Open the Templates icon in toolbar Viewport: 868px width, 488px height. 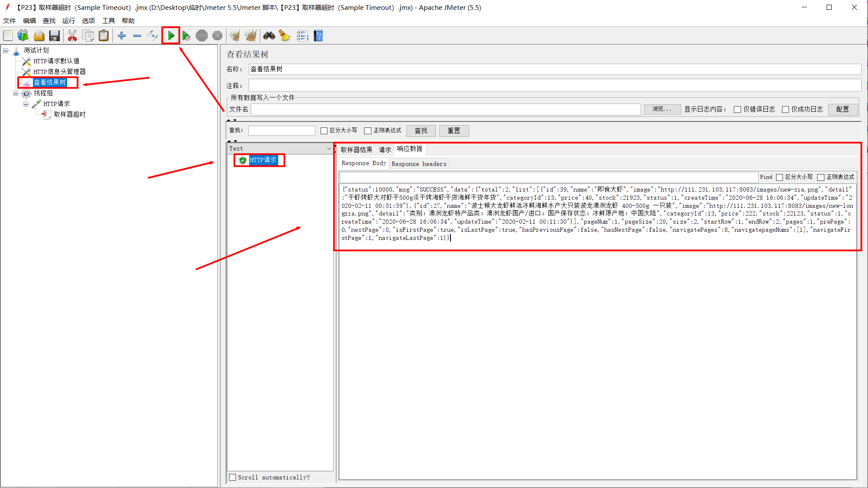[x=23, y=36]
